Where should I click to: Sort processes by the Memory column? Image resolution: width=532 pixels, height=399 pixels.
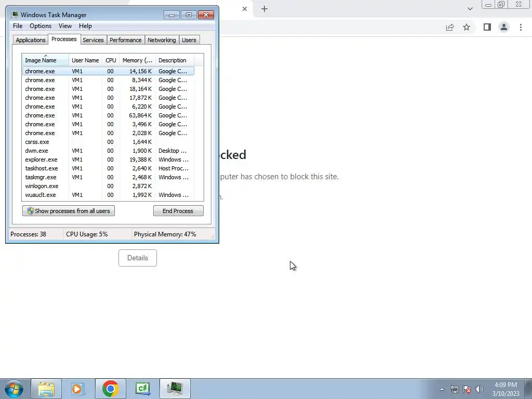click(x=137, y=60)
